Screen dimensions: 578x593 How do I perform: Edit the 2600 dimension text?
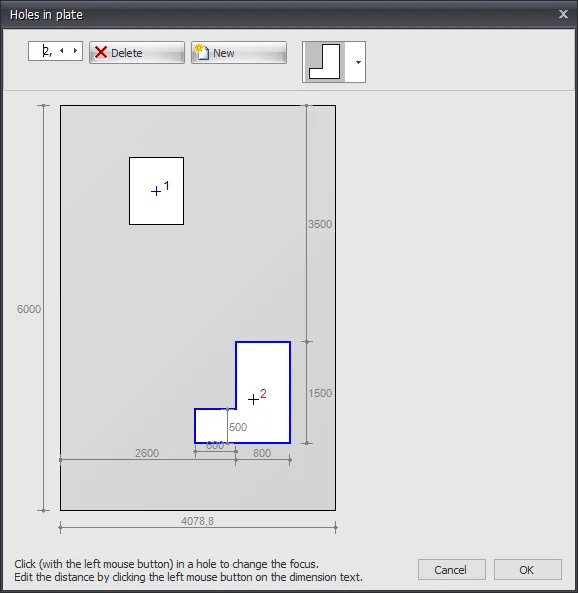pos(147,453)
